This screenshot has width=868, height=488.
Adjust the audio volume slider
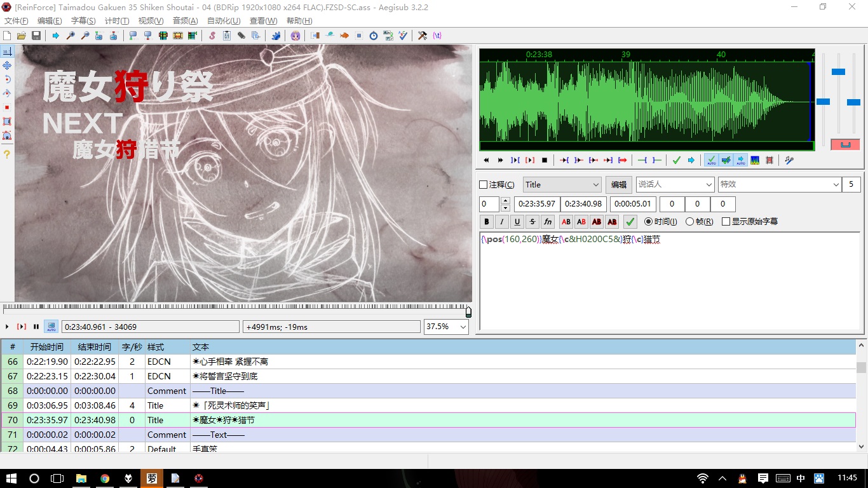[x=853, y=102]
